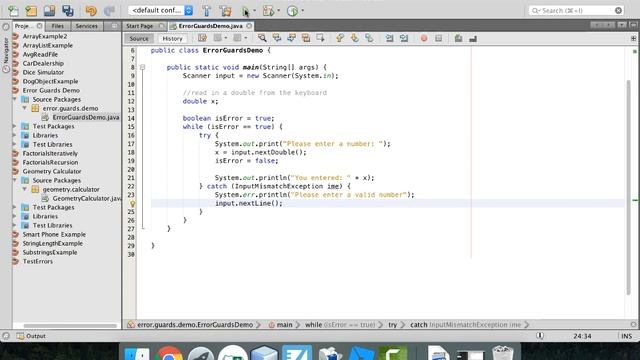The image size is (640, 360).
Task: Open Google Chrome from the Dock
Action: (x=169, y=353)
